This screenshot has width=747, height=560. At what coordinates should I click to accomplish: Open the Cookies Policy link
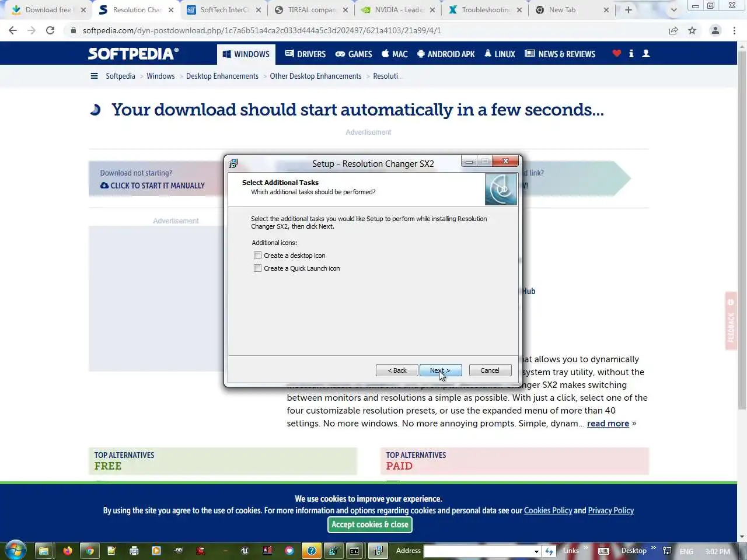coord(548,510)
